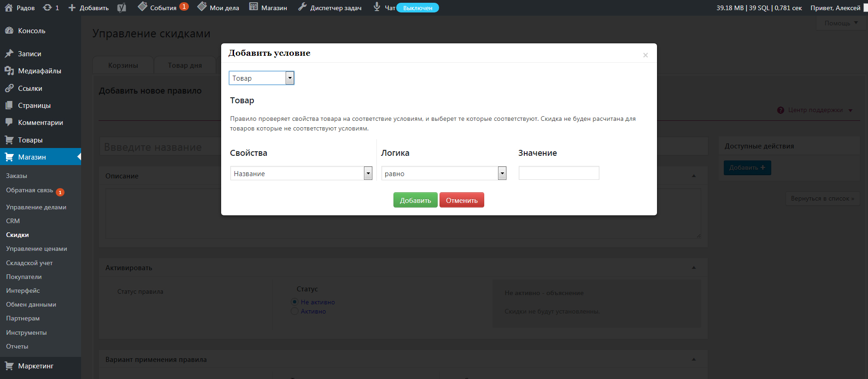The height and width of the screenshot is (379, 868).
Task: Click the События tag icon
Action: 142,6
